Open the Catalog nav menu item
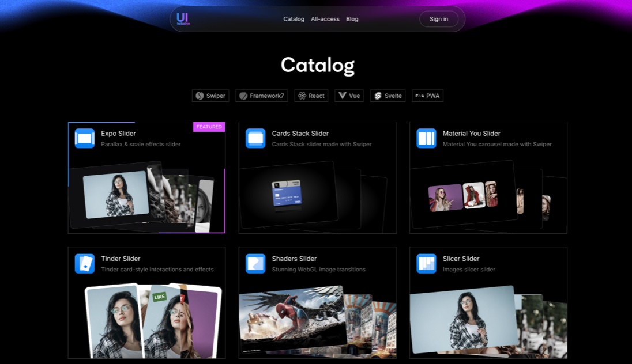Screen dimensions: 632x364 click(294, 19)
